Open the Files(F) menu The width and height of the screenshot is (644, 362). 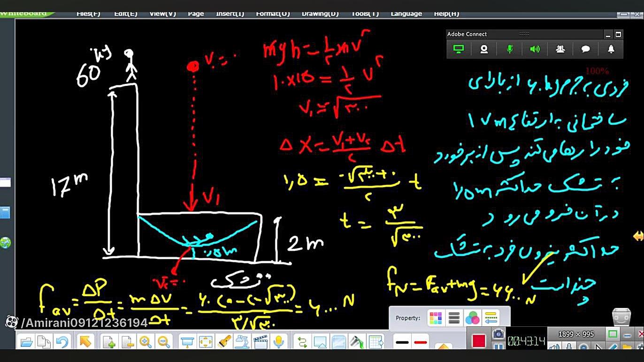(x=88, y=14)
